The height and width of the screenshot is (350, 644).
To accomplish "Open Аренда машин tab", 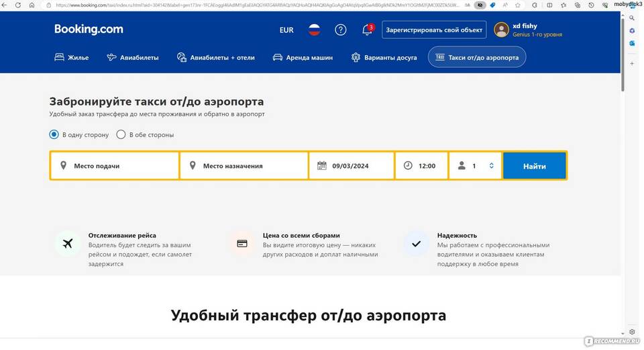I will coord(303,57).
